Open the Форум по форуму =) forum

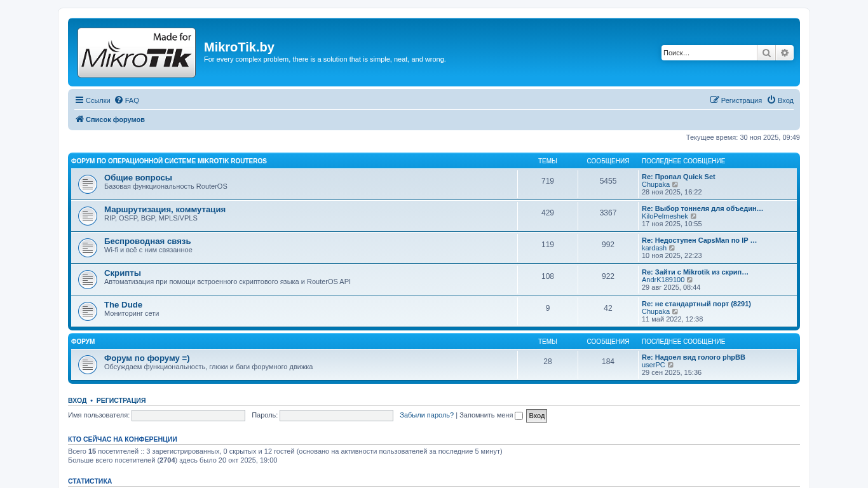(147, 358)
